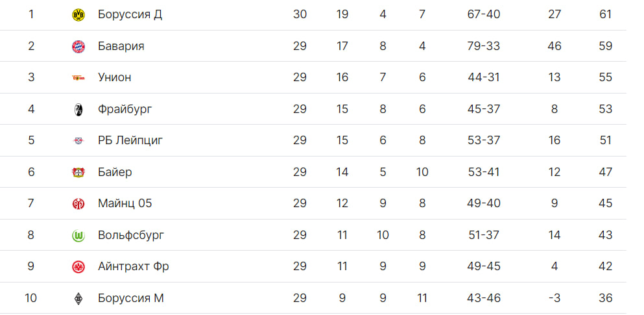The image size is (644, 315).
Task: Click the Bayern Munich crest icon
Action: (78, 46)
